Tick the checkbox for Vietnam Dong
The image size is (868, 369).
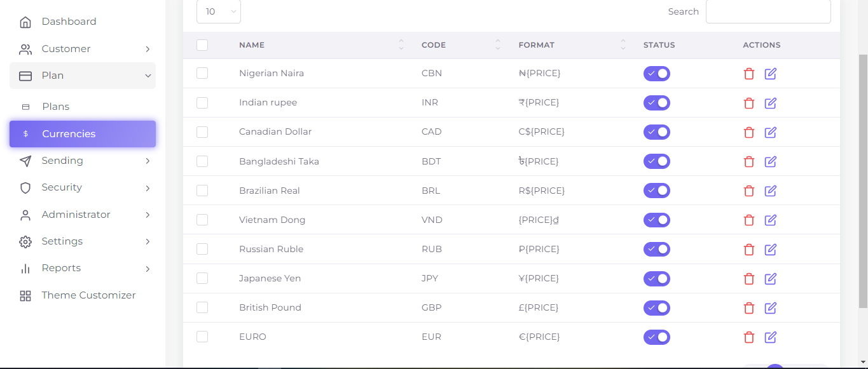202,220
